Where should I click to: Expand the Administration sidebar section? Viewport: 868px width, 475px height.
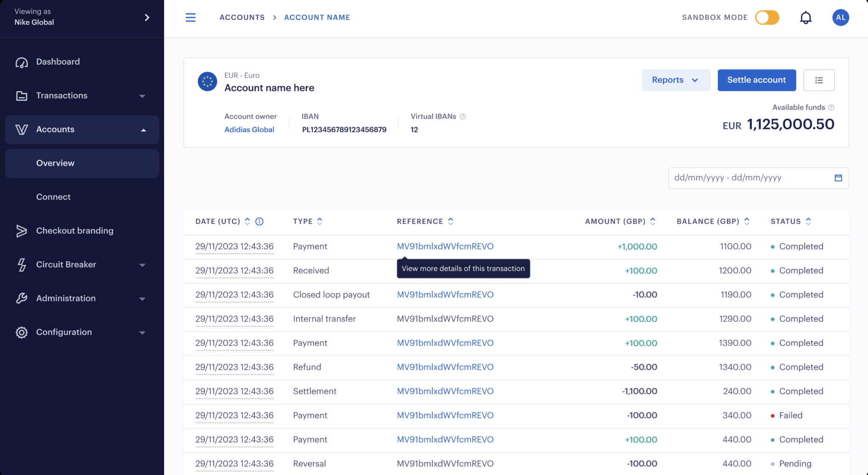(143, 298)
